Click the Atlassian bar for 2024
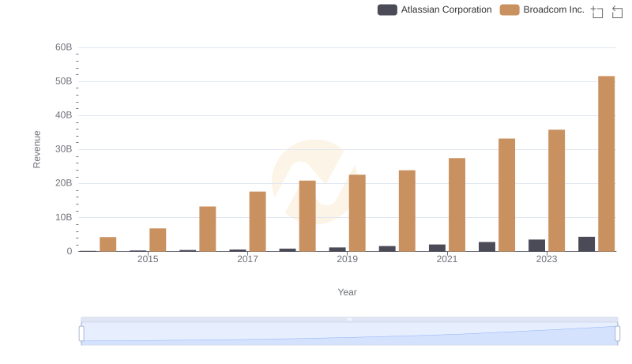The image size is (632, 364). tap(586, 244)
